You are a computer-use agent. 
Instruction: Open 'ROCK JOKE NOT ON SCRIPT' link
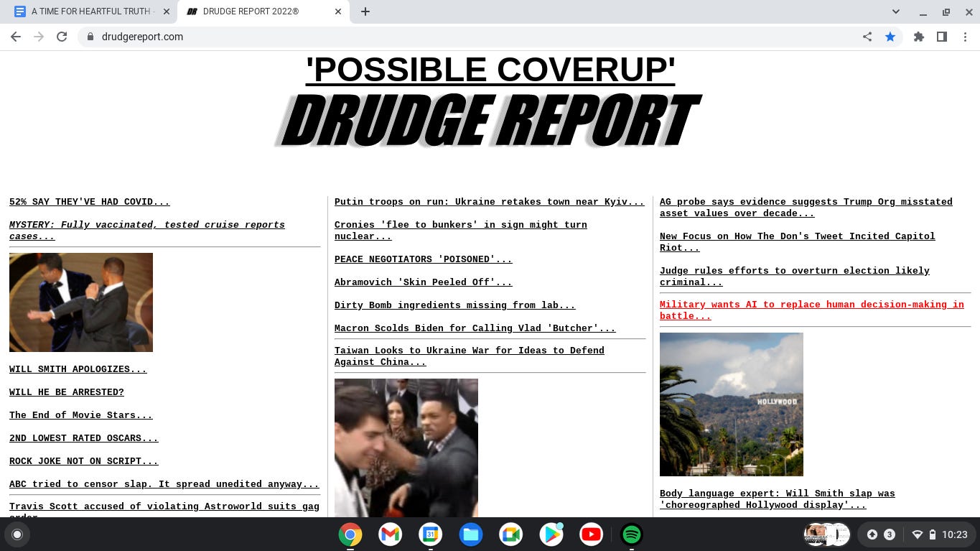84,461
